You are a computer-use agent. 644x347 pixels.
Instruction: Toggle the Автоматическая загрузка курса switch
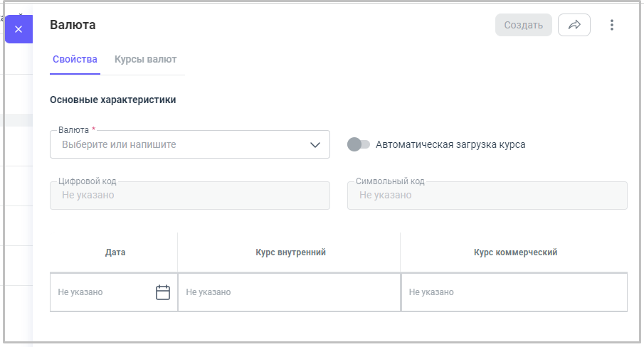(359, 144)
